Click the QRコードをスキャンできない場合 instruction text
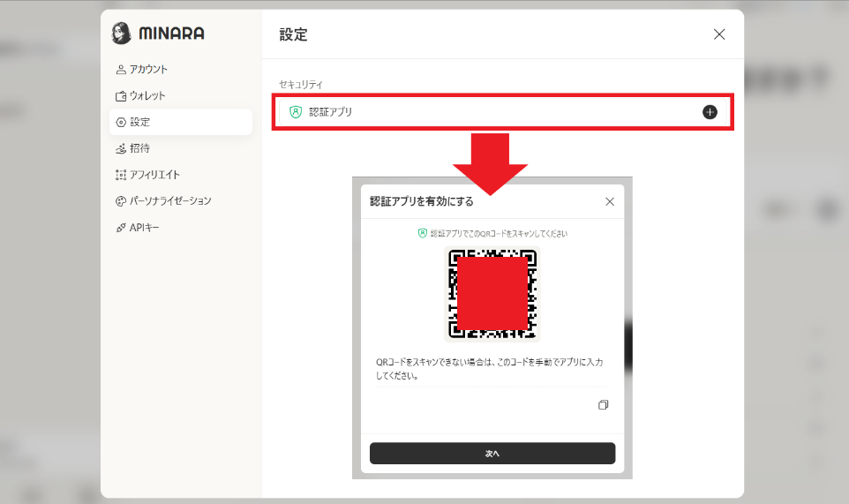This screenshot has height=504, width=849. [490, 369]
